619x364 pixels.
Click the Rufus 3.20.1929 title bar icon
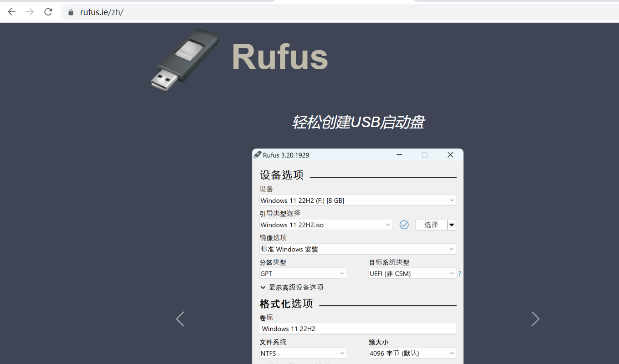pos(258,155)
